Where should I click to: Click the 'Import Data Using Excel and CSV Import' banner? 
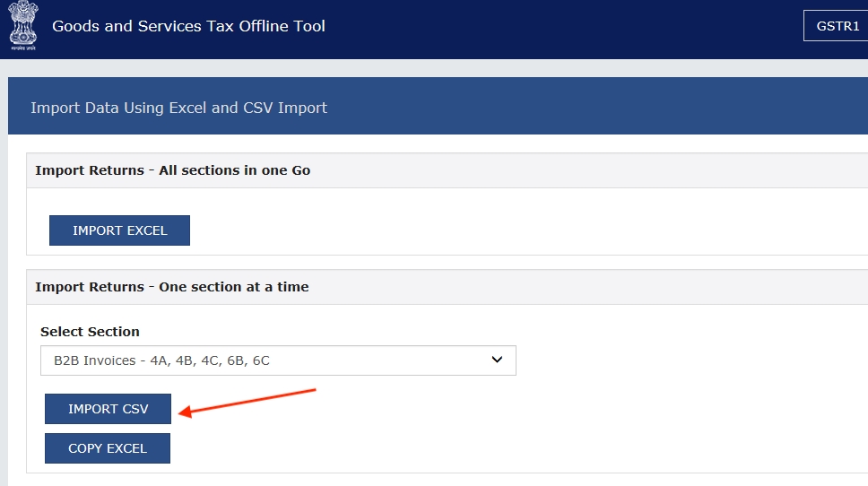(178, 108)
